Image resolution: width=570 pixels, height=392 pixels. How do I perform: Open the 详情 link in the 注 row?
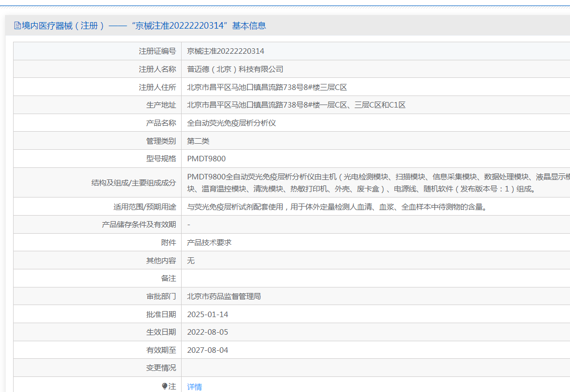[x=195, y=387]
